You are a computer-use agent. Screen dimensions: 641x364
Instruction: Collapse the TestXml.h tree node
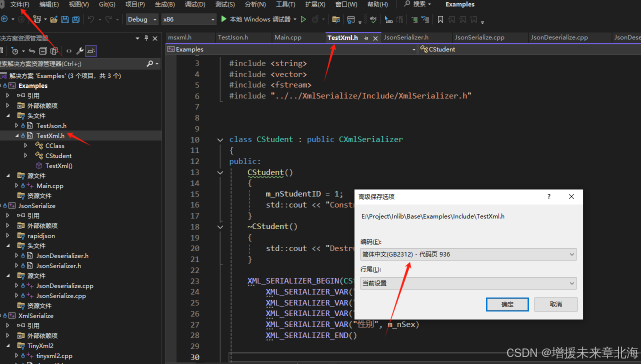point(17,135)
